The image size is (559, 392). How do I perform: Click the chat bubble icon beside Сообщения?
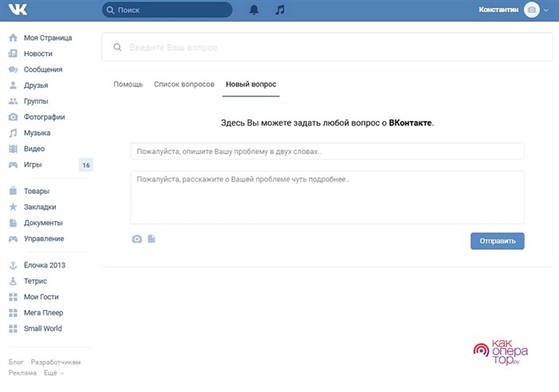click(14, 69)
